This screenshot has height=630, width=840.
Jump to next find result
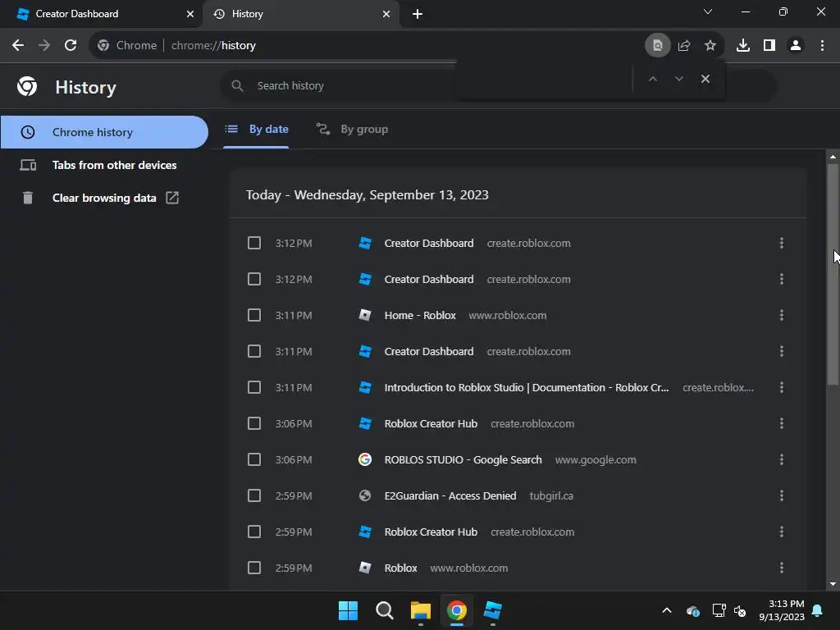click(678, 79)
